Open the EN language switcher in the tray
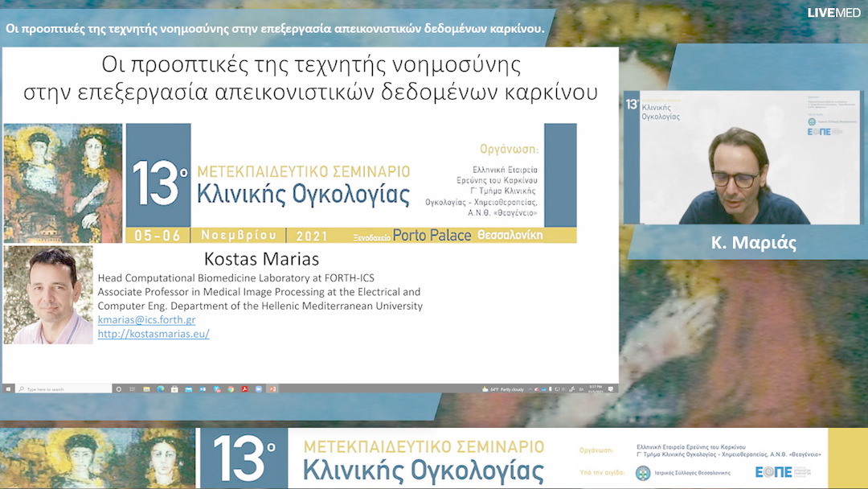868x489 pixels. pos(582,390)
